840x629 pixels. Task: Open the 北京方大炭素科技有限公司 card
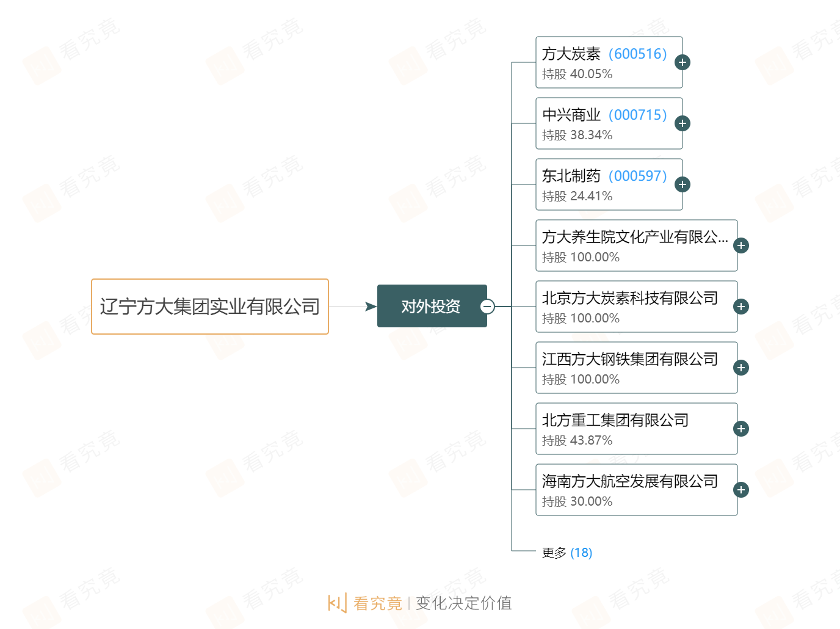point(637,307)
